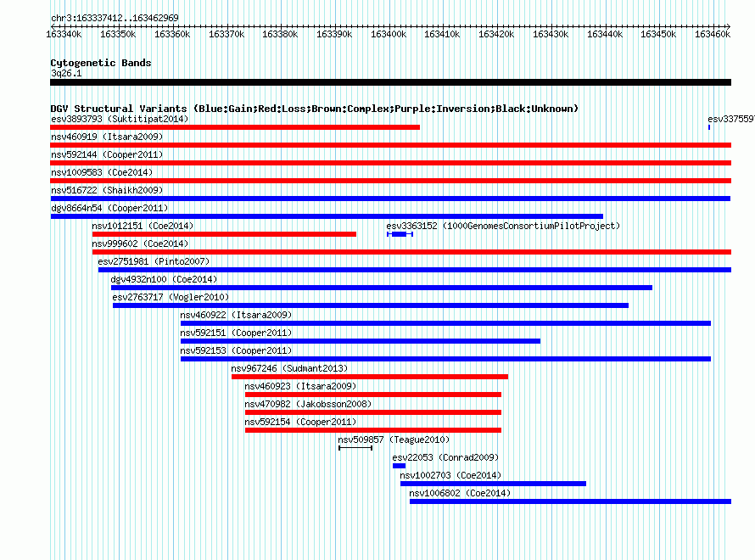
Task: Select the red bar of nsv1012151
Action: pyautogui.click(x=225, y=234)
